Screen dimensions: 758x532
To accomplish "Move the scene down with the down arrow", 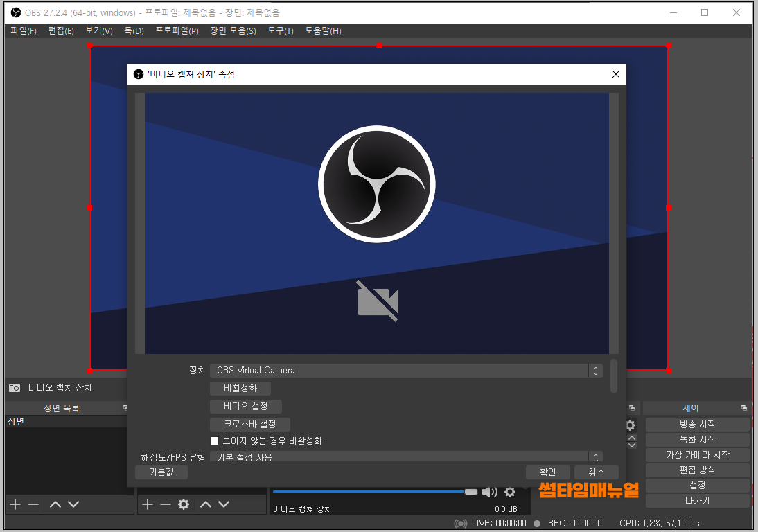I will (73, 504).
